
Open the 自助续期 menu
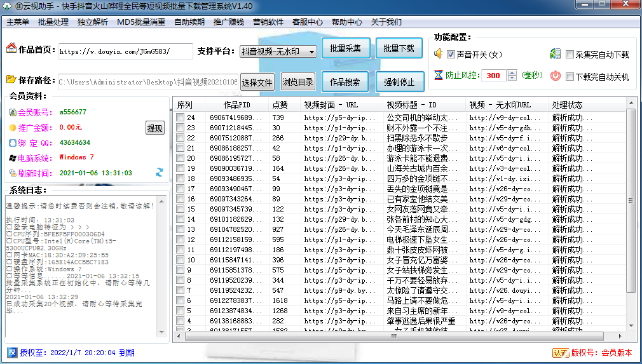(189, 22)
